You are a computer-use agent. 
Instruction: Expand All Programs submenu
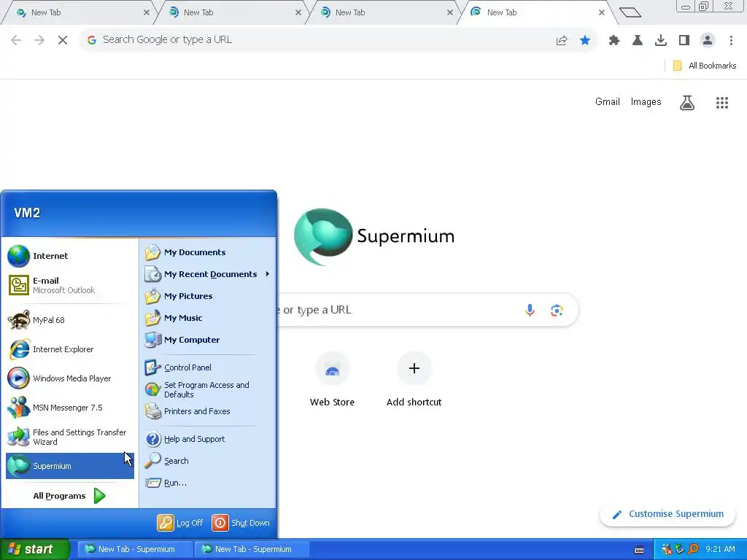tap(69, 496)
